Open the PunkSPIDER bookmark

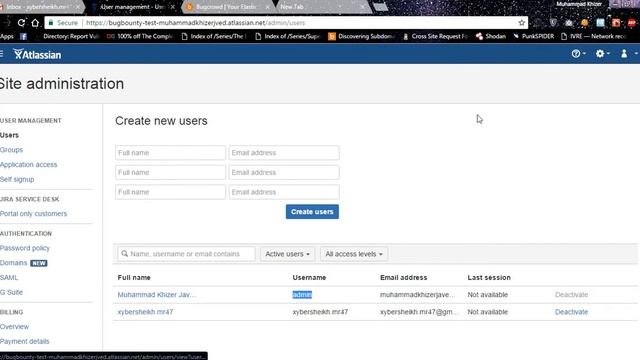pos(533,36)
